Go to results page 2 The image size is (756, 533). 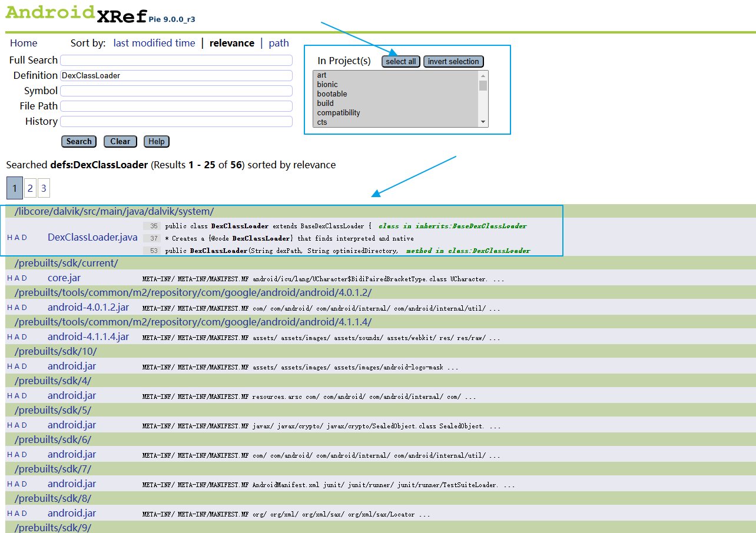point(30,188)
